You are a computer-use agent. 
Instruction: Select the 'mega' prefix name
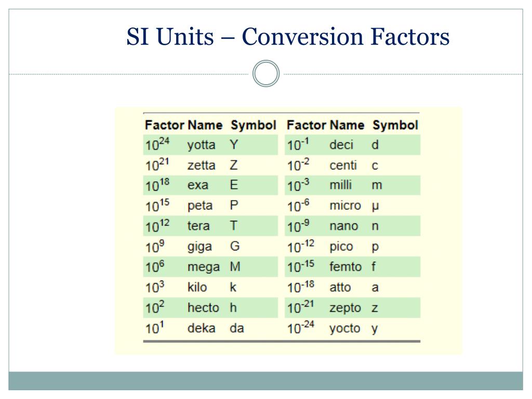tap(204, 268)
